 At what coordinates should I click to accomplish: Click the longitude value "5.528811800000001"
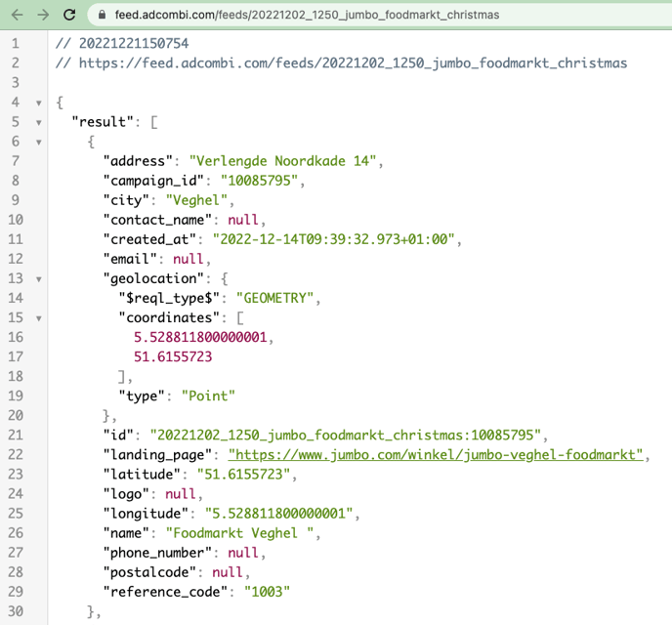coord(278,514)
